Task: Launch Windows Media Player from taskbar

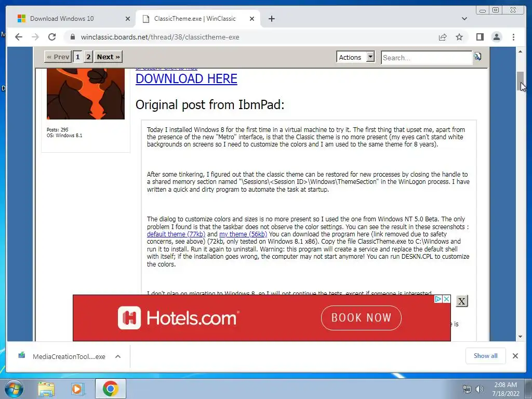Action: [77, 389]
